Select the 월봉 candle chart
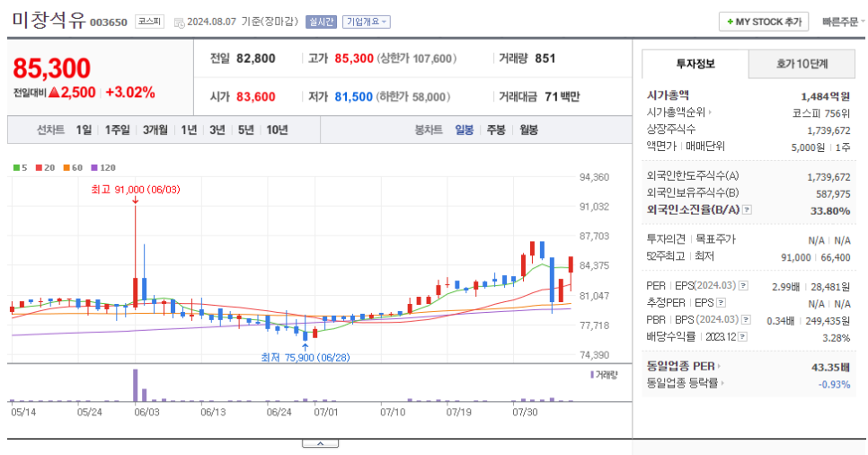The width and height of the screenshot is (868, 455). (x=528, y=129)
